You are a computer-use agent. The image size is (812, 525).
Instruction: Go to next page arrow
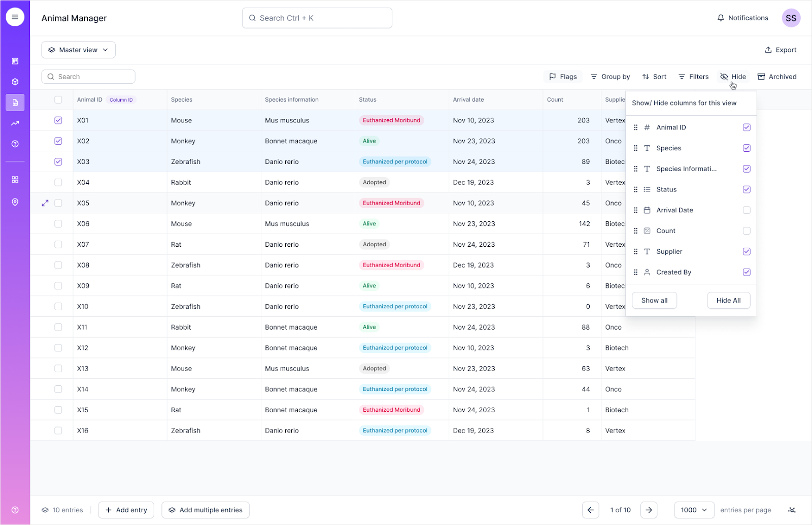pos(649,510)
